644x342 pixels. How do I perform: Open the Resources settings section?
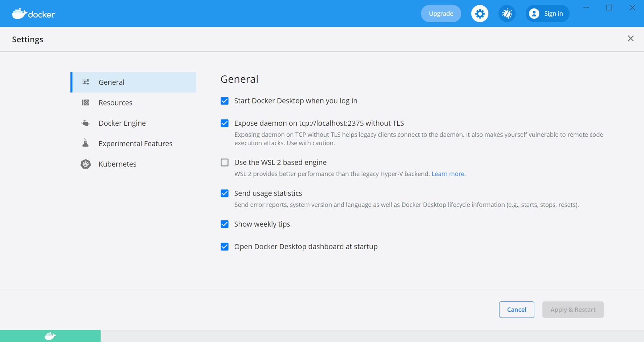115,103
